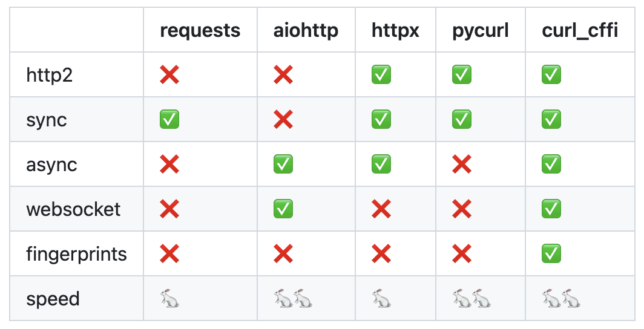Screen dimensions: 644x329
Task: Click the red cross for httpx fingerprints
Action: pos(381,254)
